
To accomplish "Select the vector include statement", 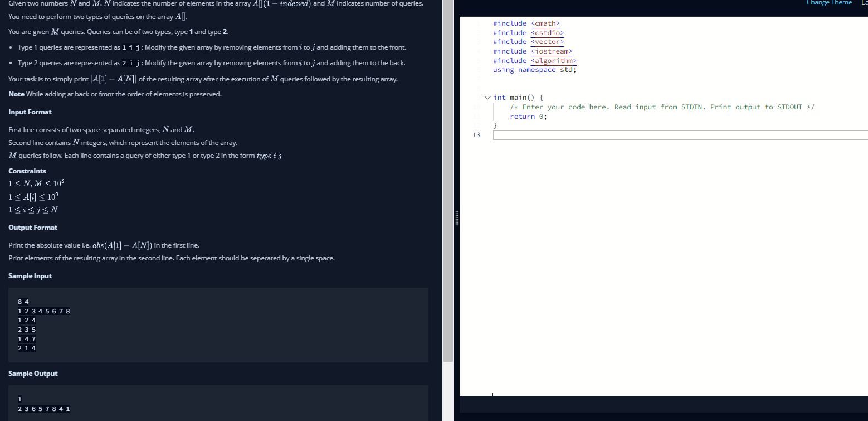I will (x=547, y=41).
